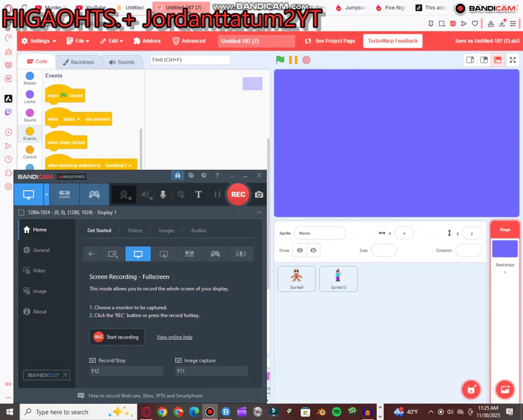Stop the project with the red stop sign
The width and height of the screenshot is (523, 420).
[x=306, y=60]
